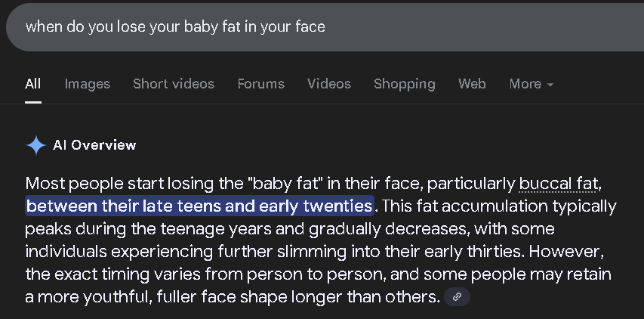Follow the underlined buccal fat link
This screenshot has height=319, width=644.
point(557,184)
